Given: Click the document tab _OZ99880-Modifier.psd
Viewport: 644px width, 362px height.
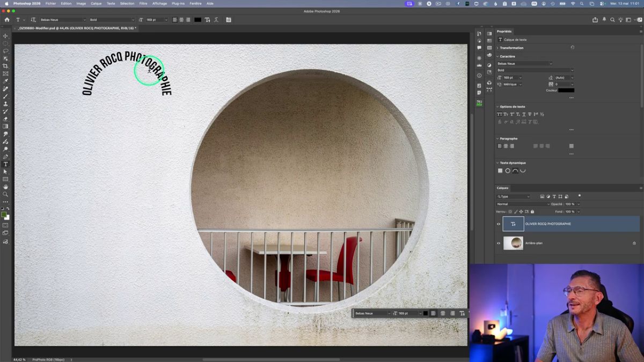Looking at the screenshot, I should [77, 28].
